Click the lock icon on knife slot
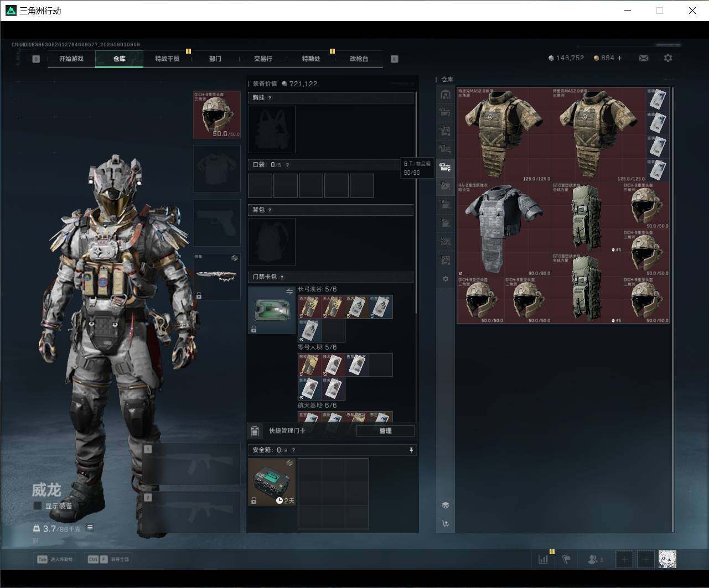Image resolution: width=709 pixels, height=588 pixels. click(199, 296)
